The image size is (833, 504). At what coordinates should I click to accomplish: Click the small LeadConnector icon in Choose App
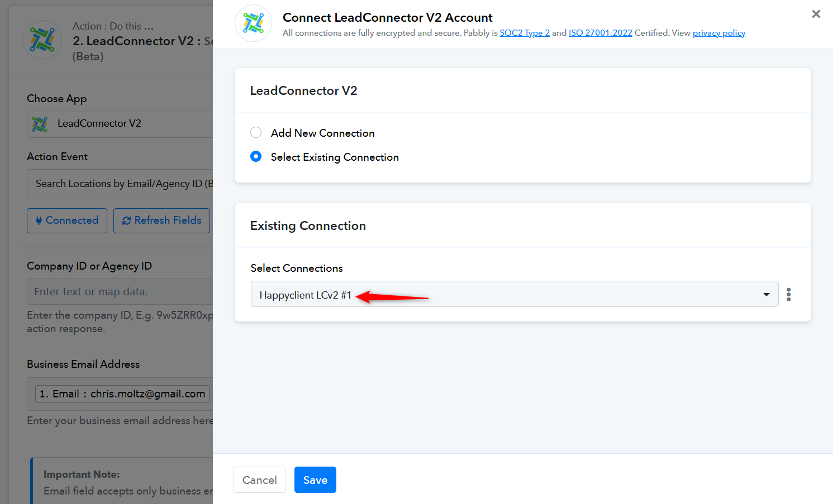pos(40,124)
